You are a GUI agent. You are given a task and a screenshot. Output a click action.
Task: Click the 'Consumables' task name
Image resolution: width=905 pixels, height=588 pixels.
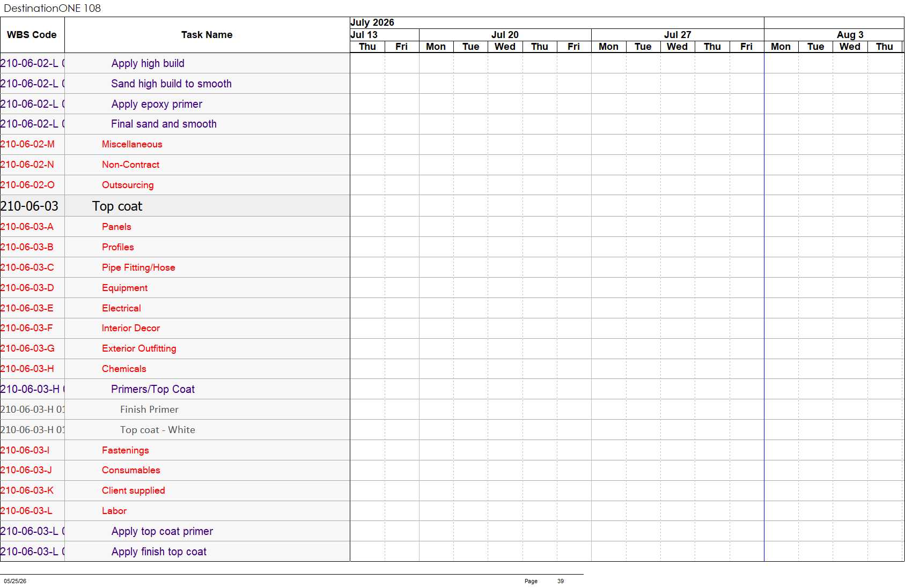(131, 470)
